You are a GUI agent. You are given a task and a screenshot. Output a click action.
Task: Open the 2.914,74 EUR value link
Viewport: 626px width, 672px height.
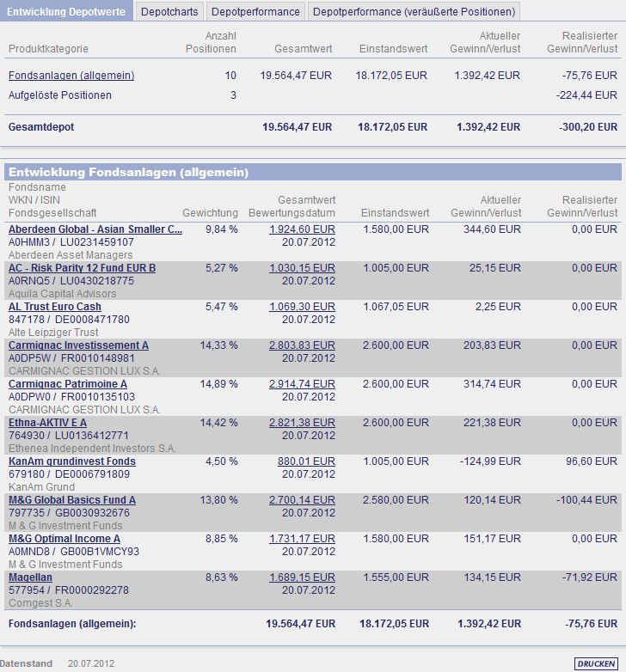click(x=303, y=383)
